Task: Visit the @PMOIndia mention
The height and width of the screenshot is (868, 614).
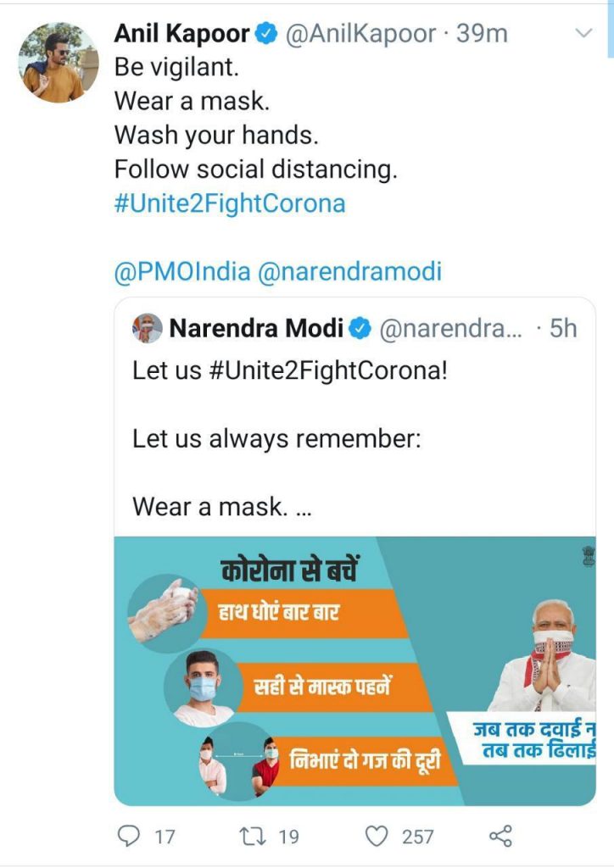Action: 182,272
